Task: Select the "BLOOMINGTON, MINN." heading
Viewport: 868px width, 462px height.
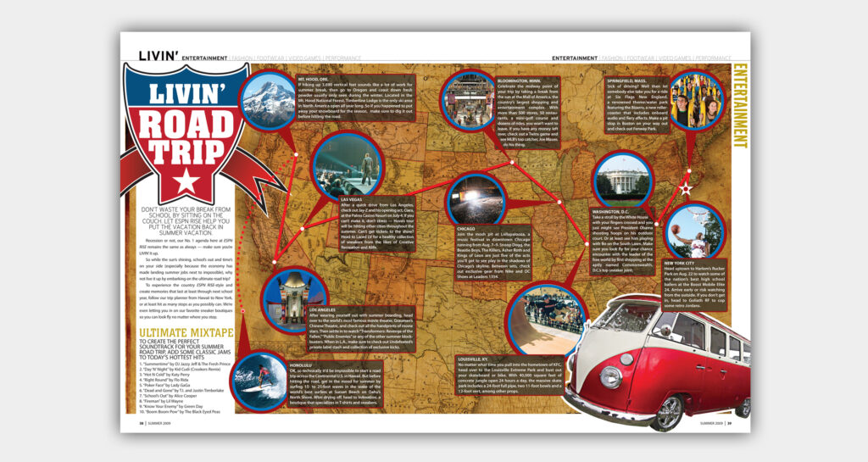Action: [520, 81]
